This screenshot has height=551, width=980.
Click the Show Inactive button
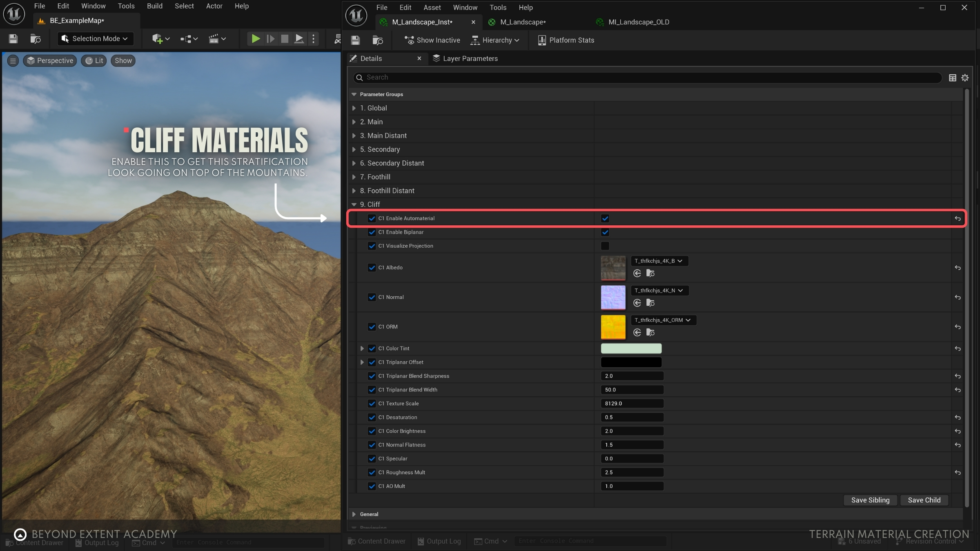pyautogui.click(x=432, y=40)
